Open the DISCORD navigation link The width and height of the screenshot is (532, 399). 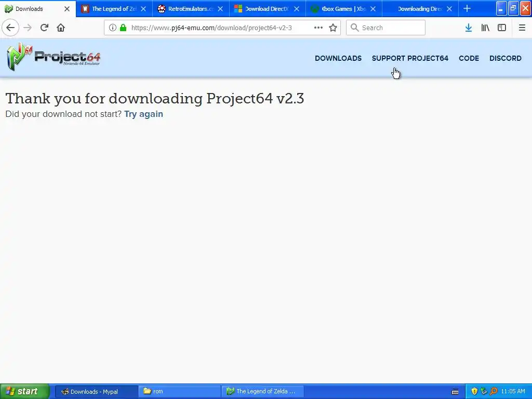pos(505,58)
